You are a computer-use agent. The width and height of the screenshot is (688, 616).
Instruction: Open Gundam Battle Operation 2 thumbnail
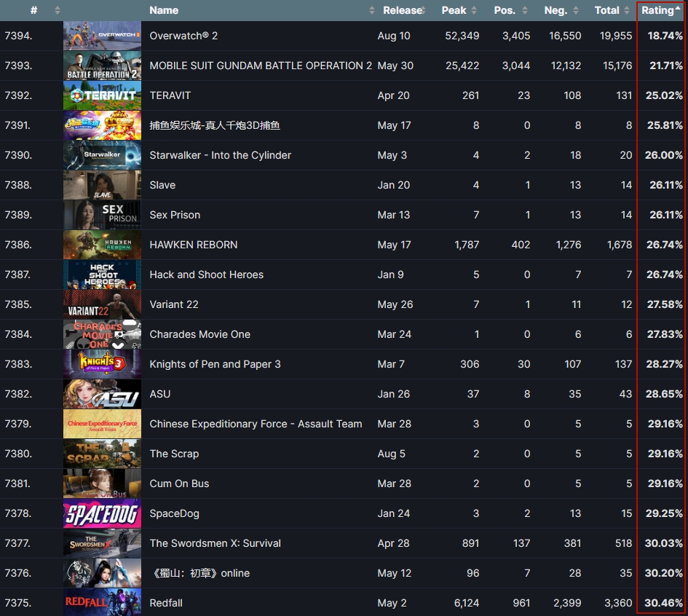point(102,66)
